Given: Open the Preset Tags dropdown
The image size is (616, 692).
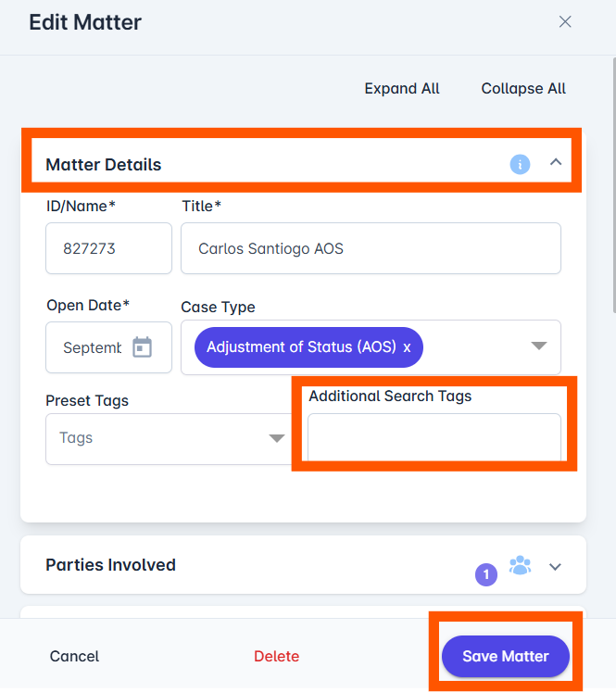Looking at the screenshot, I should [169, 439].
